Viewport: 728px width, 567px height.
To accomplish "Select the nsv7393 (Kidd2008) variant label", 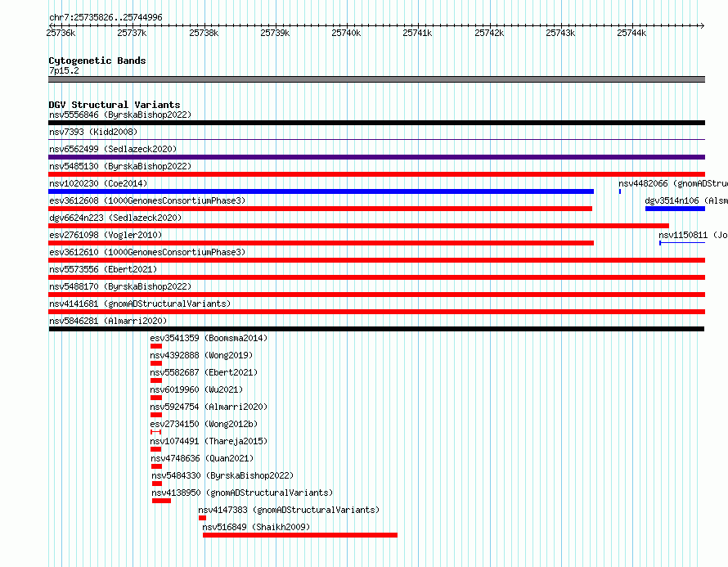I will pos(93,132).
